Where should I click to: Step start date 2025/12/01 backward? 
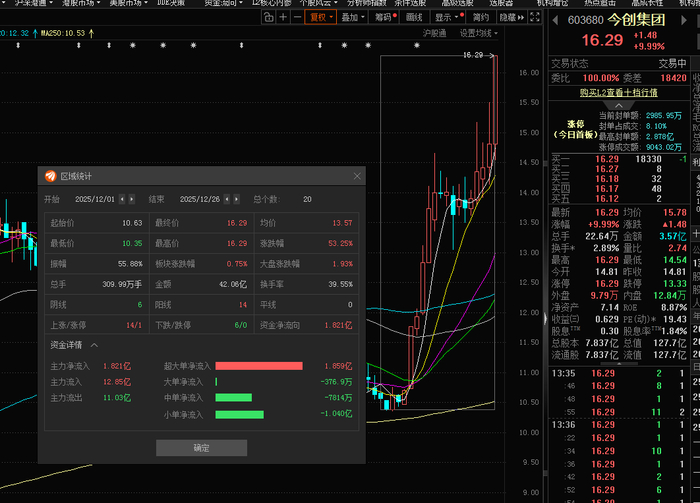pyautogui.click(x=122, y=199)
